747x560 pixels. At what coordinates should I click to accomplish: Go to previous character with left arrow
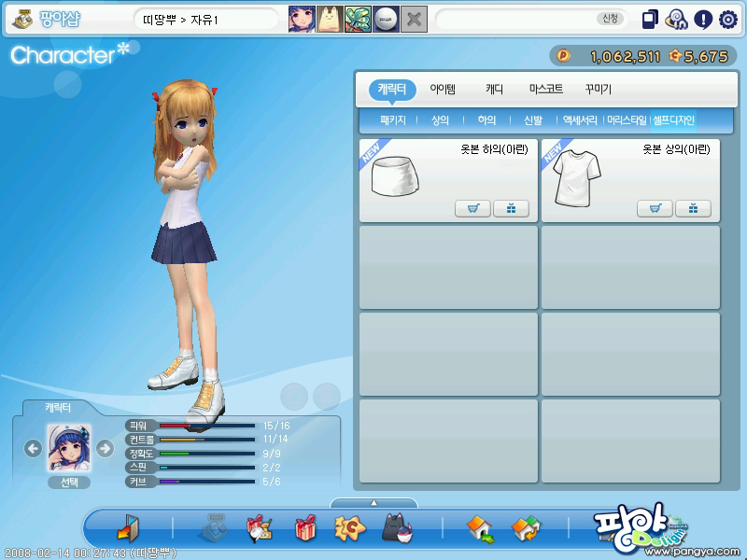pyautogui.click(x=33, y=448)
